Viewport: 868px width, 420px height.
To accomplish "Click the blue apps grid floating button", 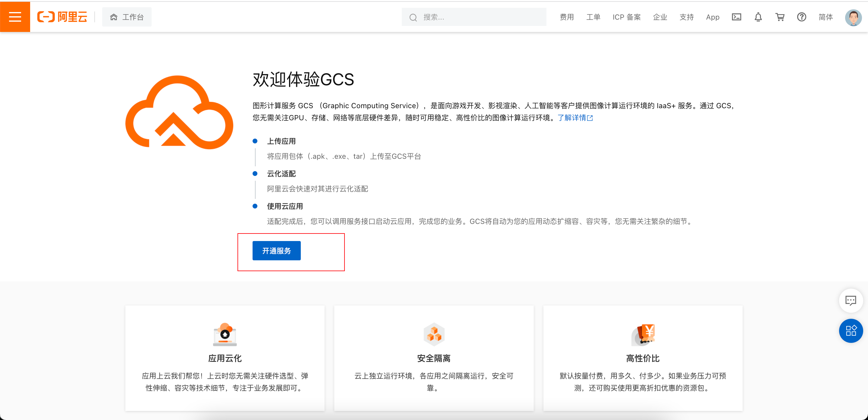I will tap(851, 331).
